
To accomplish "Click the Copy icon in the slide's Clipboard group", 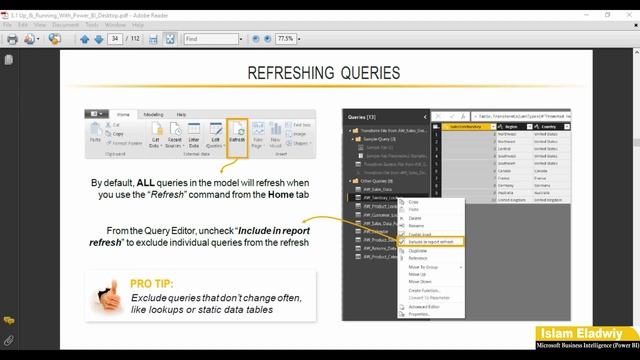I will [x=109, y=134].
